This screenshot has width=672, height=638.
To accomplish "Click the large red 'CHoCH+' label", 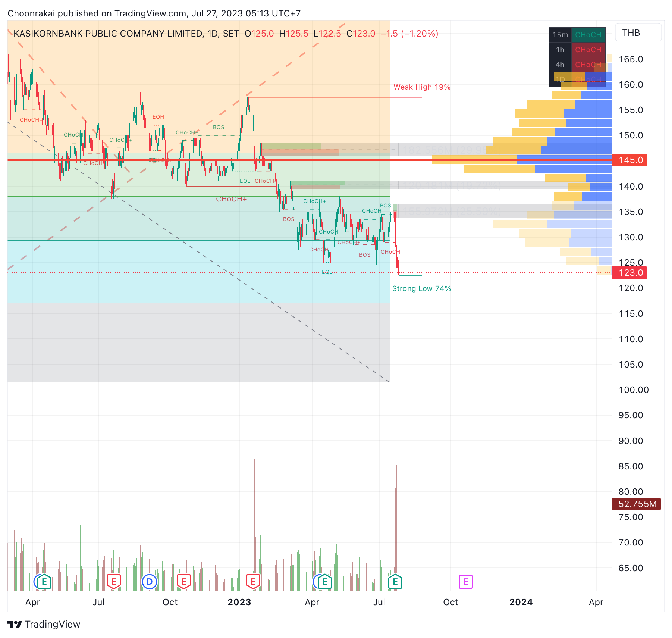I will [231, 199].
